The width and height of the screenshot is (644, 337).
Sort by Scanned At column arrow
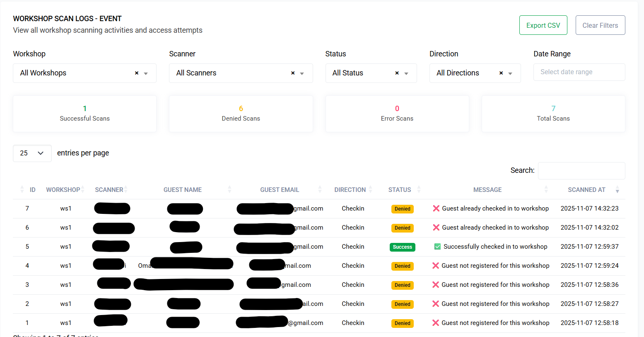pos(617,190)
